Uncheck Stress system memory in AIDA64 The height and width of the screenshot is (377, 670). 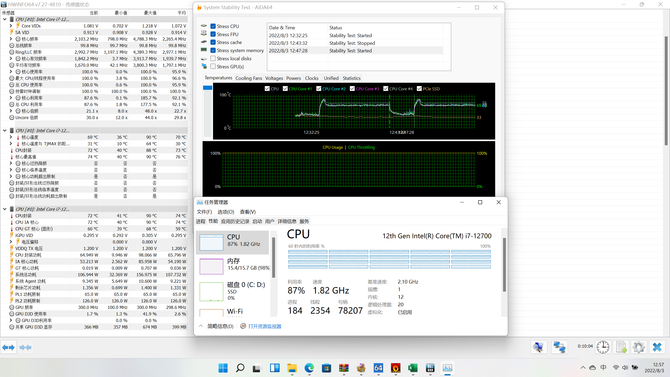coord(213,50)
